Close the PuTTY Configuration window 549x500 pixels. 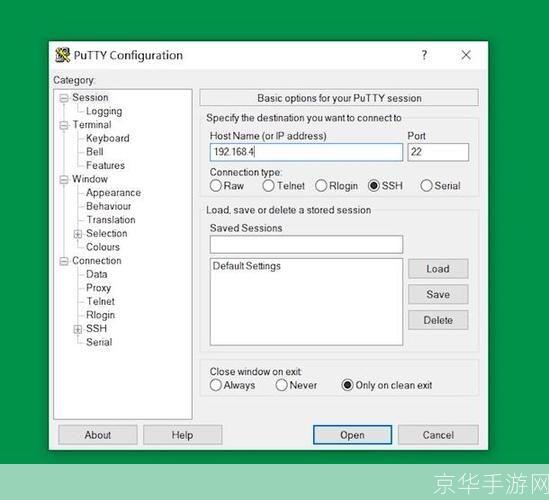pyautogui.click(x=466, y=55)
